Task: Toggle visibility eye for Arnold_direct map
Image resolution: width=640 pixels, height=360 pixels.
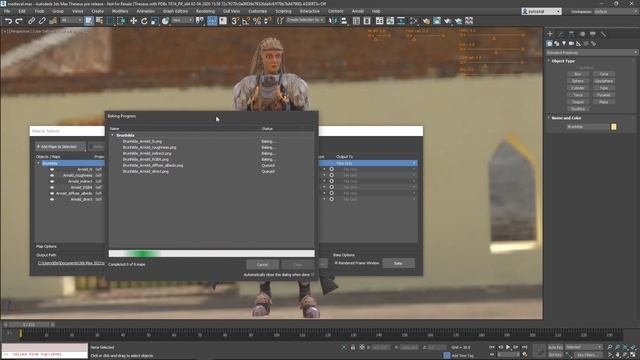Action: [52, 199]
